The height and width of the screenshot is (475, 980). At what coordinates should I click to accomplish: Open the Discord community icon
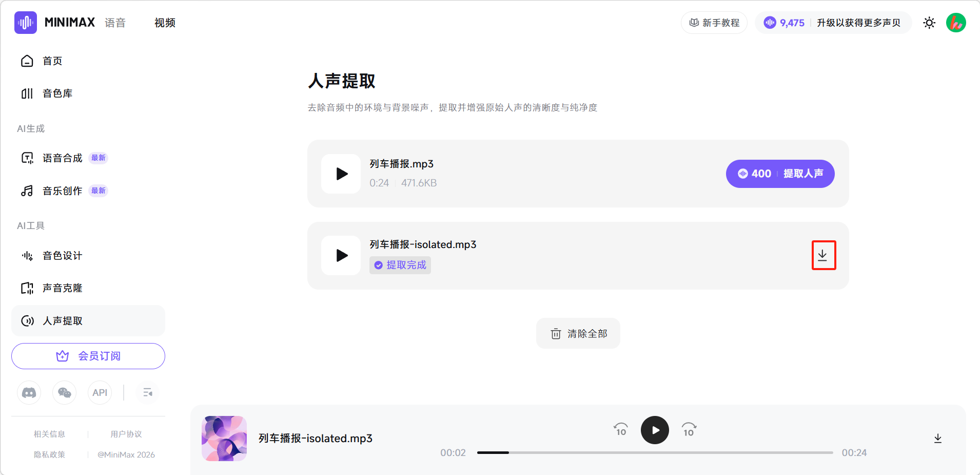29,393
